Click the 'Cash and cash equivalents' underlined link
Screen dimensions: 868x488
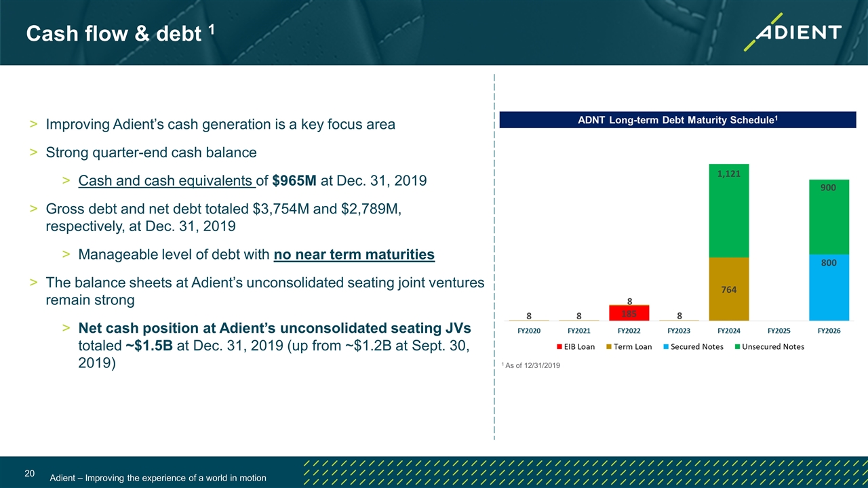click(x=166, y=181)
